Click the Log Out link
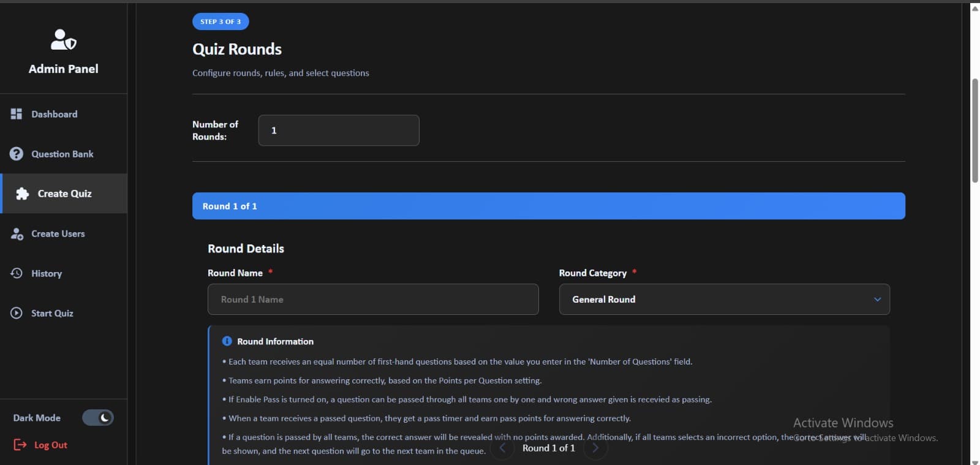The height and width of the screenshot is (465, 980). [x=50, y=445]
